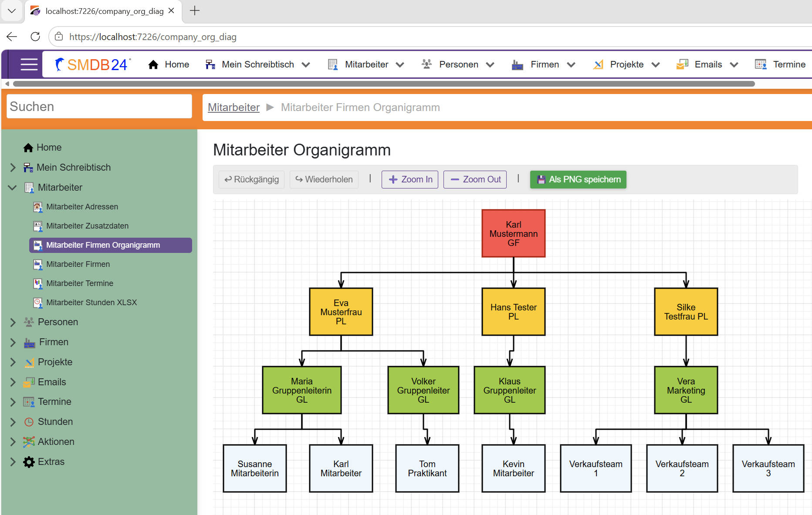Select red Karl Mustermann GF node

[514, 233]
